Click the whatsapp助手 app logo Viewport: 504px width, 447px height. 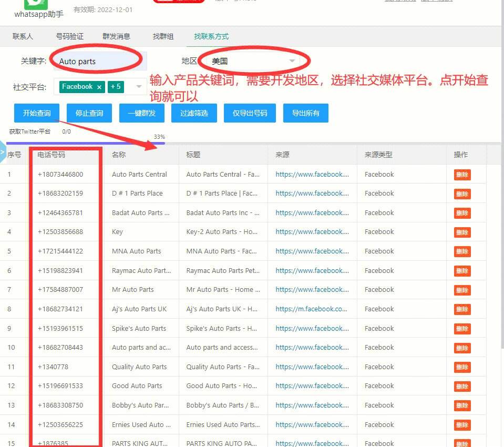pyautogui.click(x=36, y=5)
